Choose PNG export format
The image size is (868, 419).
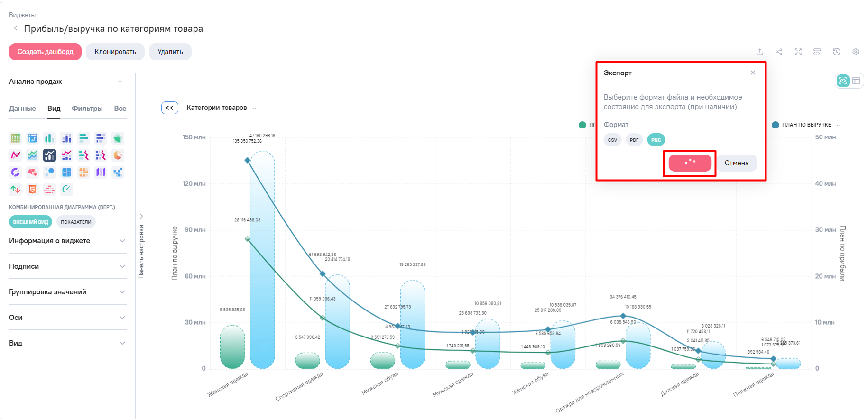tap(656, 140)
